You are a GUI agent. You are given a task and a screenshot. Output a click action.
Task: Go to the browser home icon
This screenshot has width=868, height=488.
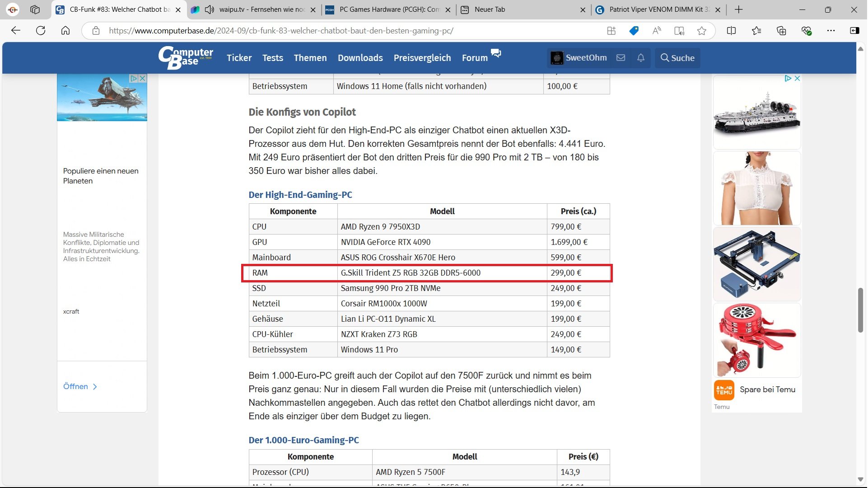tap(65, 31)
